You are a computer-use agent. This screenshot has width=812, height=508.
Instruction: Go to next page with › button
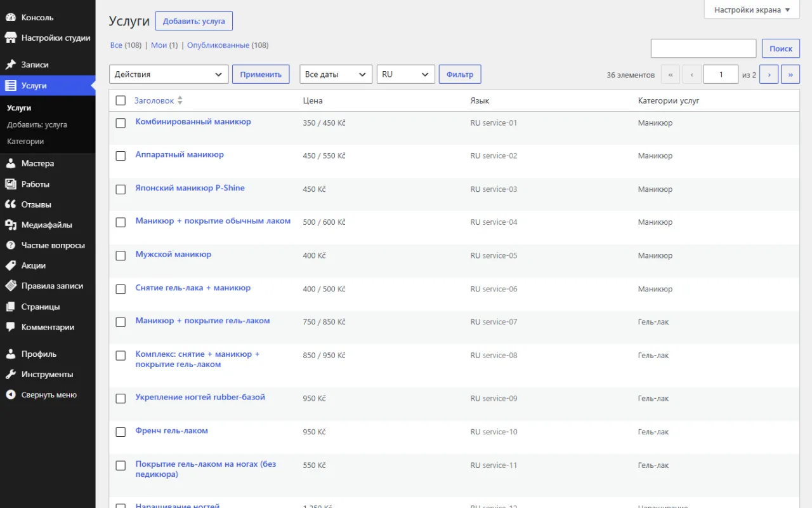click(x=769, y=74)
